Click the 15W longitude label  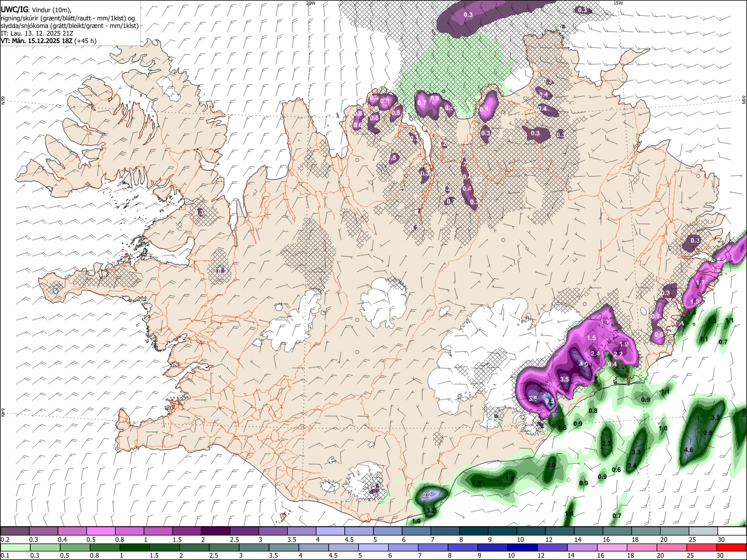click(618, 3)
